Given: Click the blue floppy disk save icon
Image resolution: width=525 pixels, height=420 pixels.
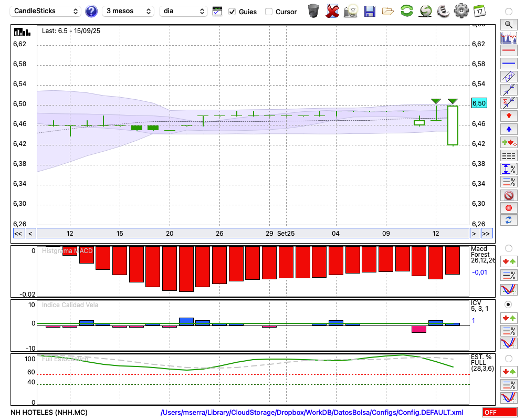Looking at the screenshot, I should point(370,11).
